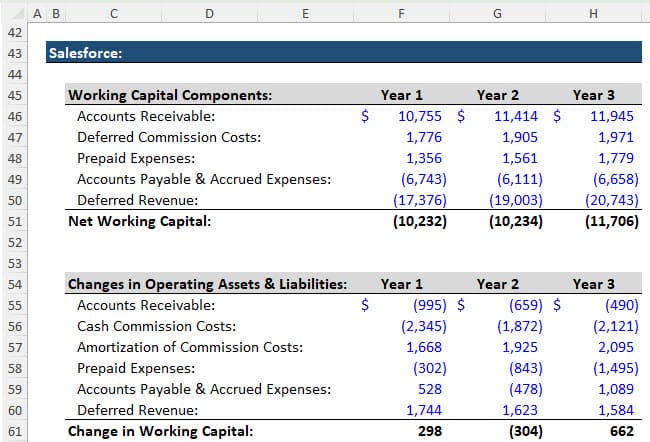Select Prepaid Expenses: label in row 48

click(x=136, y=158)
